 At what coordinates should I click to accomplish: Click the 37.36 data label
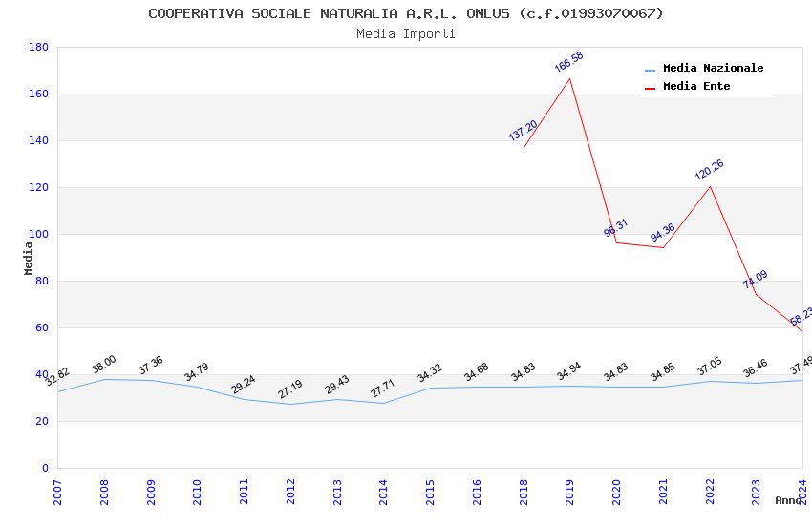150,366
